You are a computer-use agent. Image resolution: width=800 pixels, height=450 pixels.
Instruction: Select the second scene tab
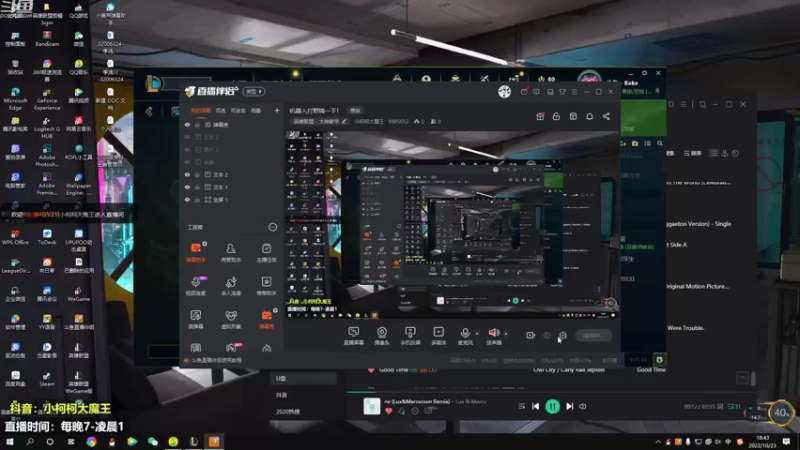(220, 110)
